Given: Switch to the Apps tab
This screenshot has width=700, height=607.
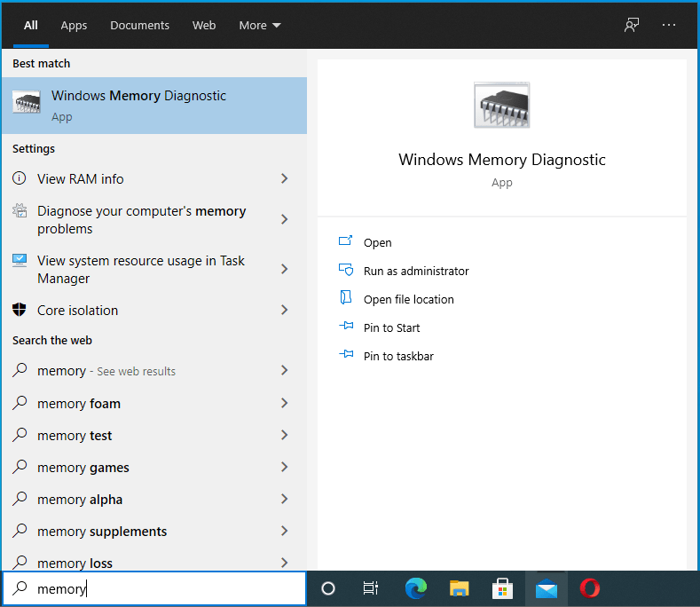Looking at the screenshot, I should coord(75,26).
